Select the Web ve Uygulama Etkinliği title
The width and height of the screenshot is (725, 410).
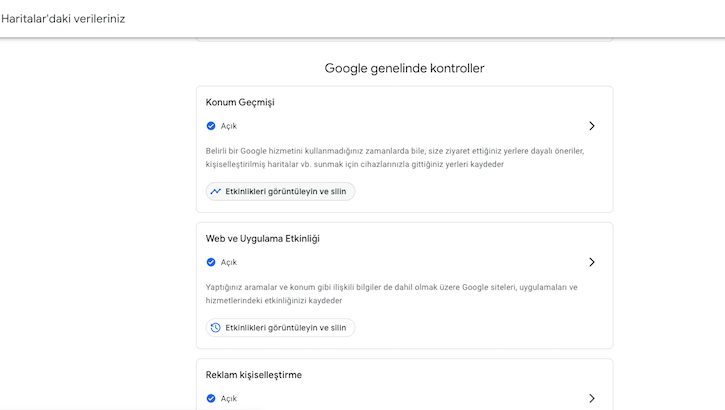[263, 239]
